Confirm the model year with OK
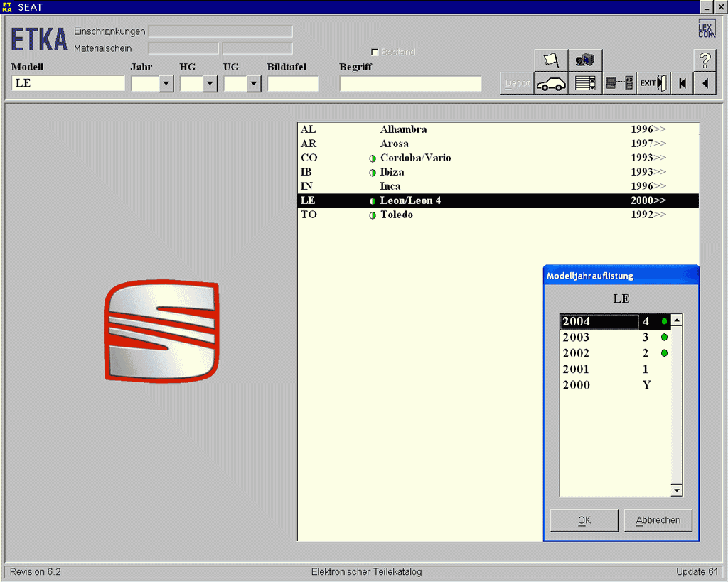The height and width of the screenshot is (582, 728). [x=584, y=520]
